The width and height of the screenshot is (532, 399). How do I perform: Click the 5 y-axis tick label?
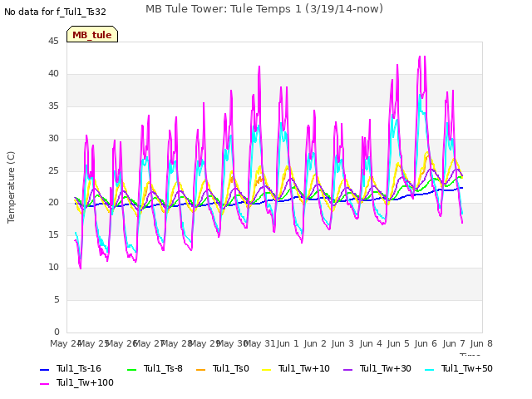(x=57, y=299)
